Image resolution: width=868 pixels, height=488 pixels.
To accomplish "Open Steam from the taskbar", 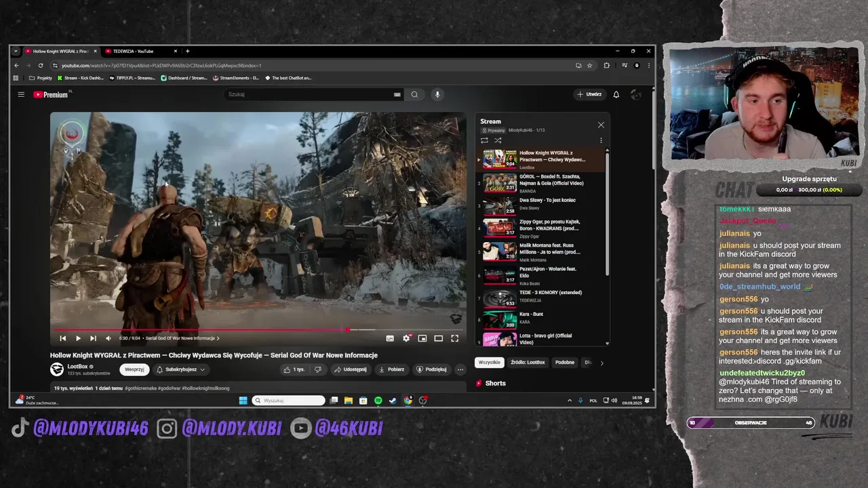I will 393,401.
